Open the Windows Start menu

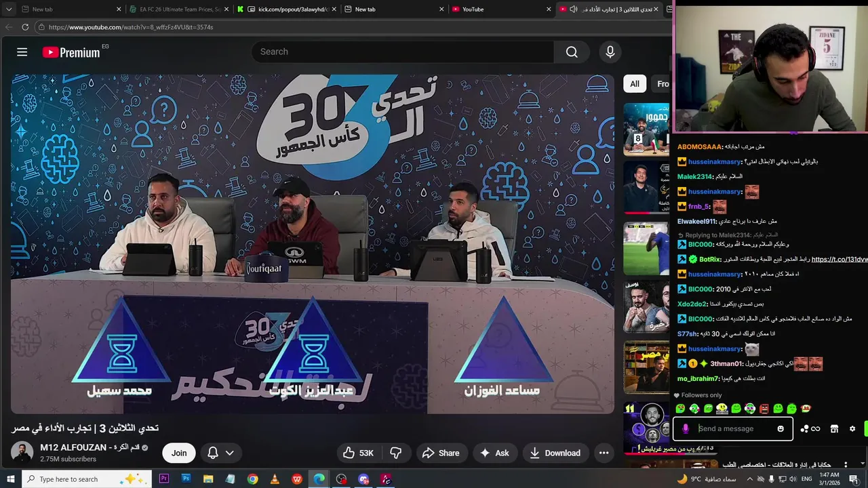pyautogui.click(x=11, y=479)
